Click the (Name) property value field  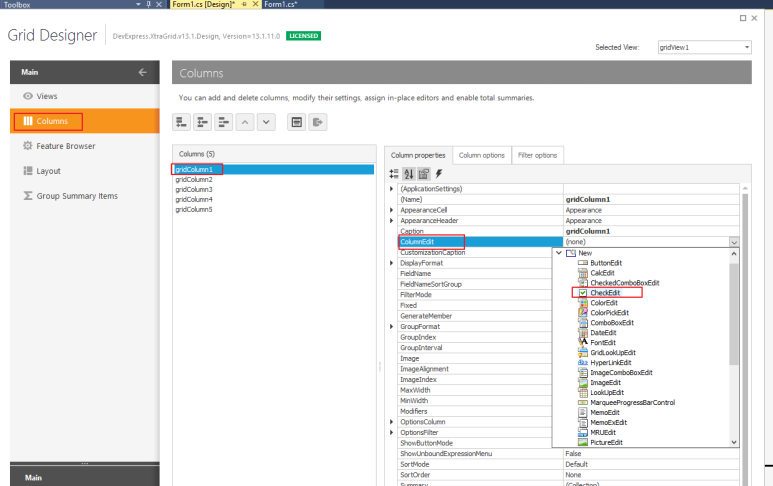[651, 200]
